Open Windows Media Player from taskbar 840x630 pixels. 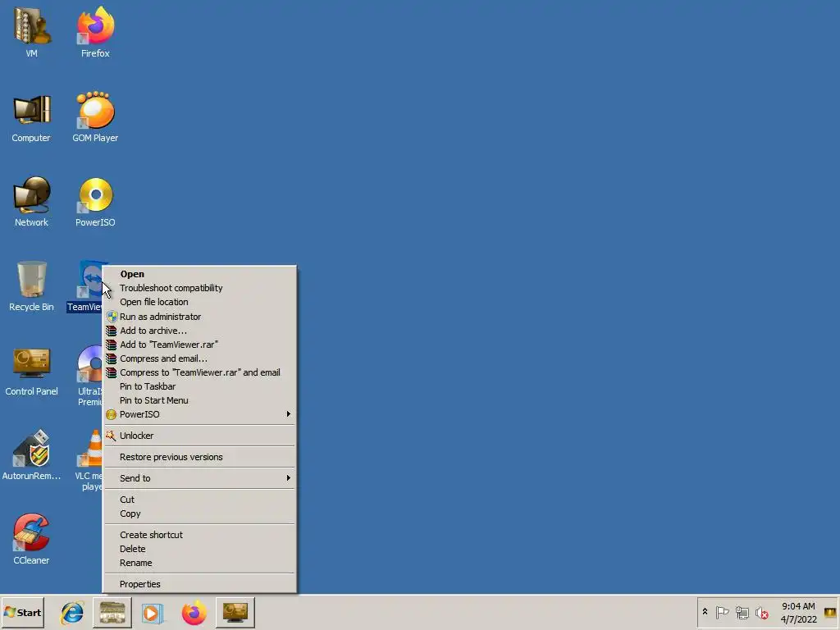153,613
